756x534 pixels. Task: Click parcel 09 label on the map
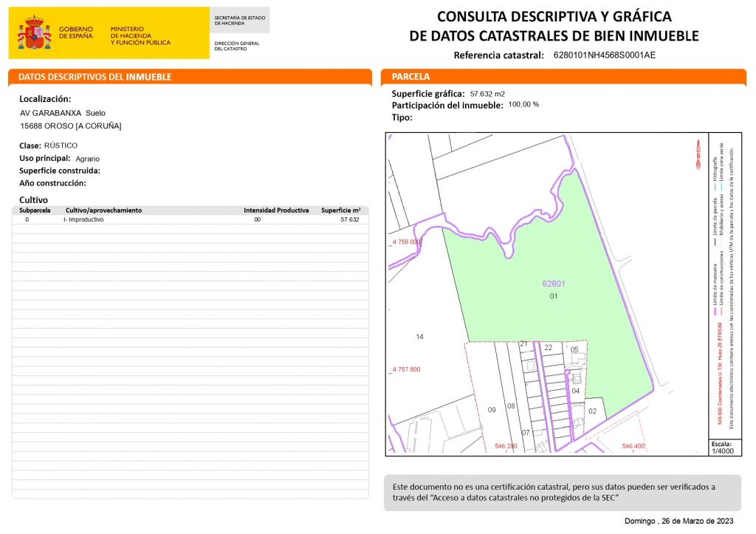(492, 409)
